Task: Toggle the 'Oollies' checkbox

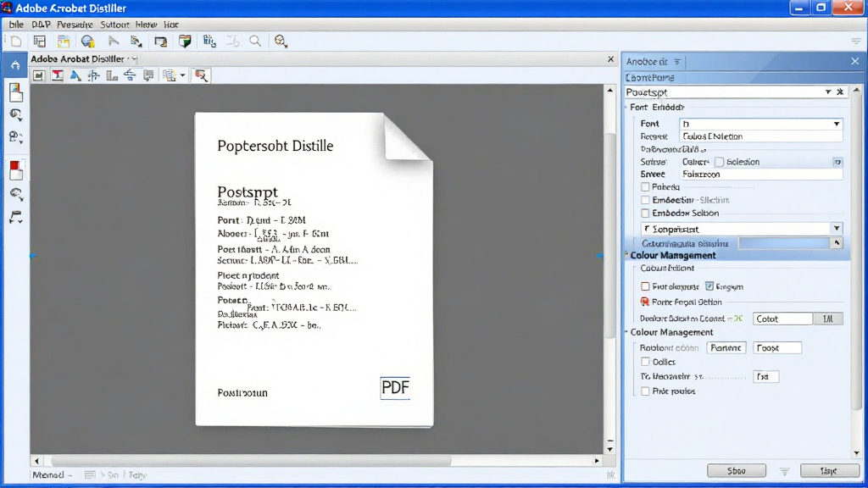Action: coord(645,362)
